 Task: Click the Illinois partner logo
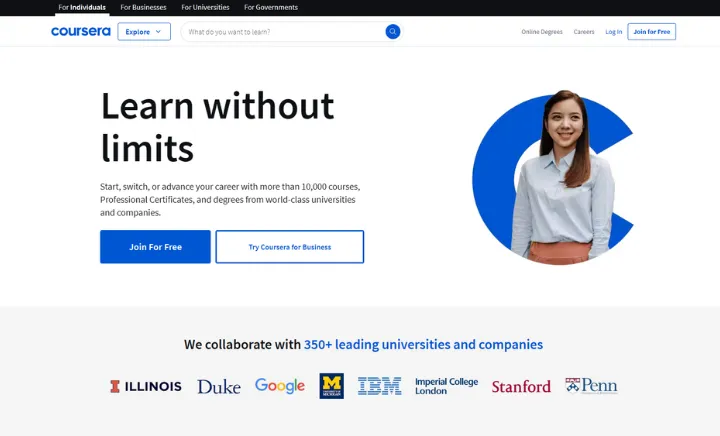pos(146,386)
